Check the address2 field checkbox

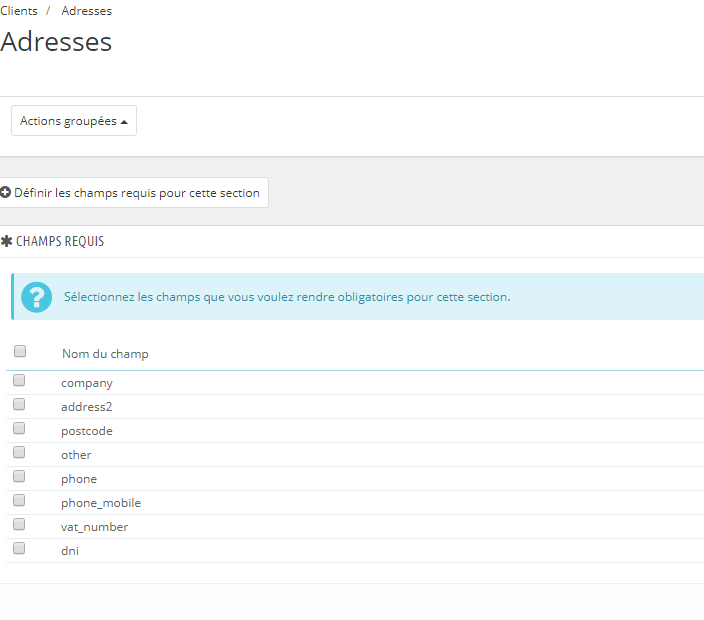(19, 404)
